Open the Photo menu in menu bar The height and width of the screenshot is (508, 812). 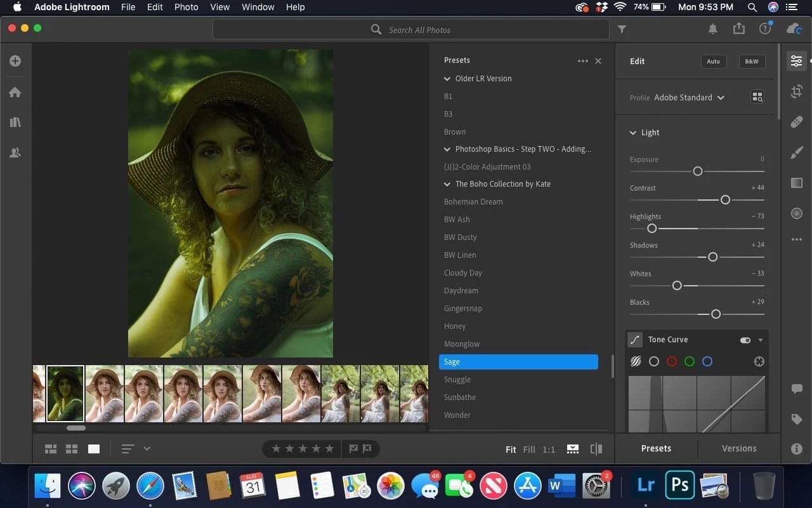[x=186, y=7]
